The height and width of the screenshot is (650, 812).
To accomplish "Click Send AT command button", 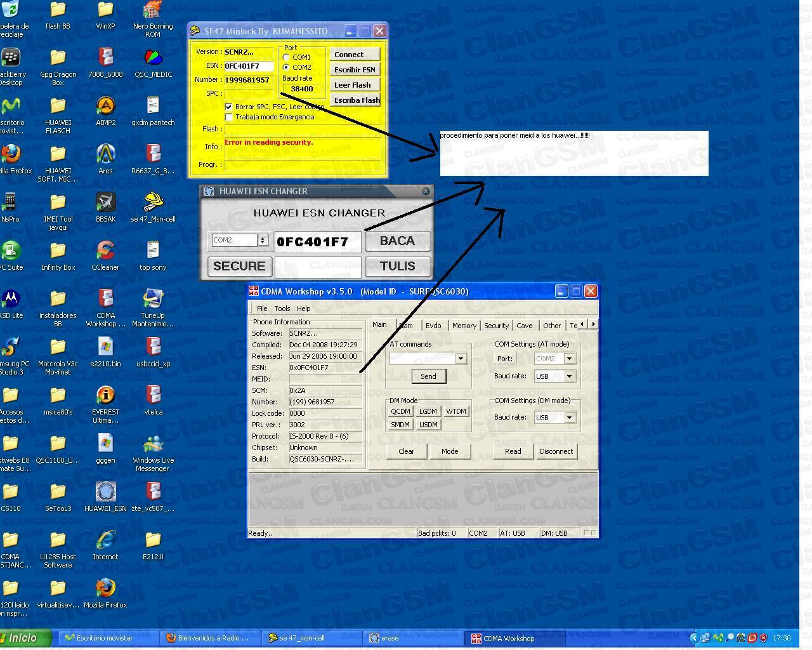I will (428, 376).
